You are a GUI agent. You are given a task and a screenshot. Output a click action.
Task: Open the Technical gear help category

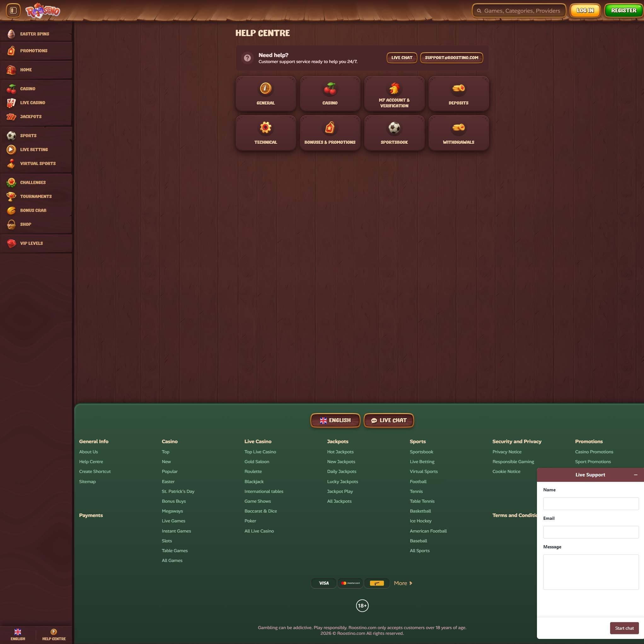tap(265, 133)
